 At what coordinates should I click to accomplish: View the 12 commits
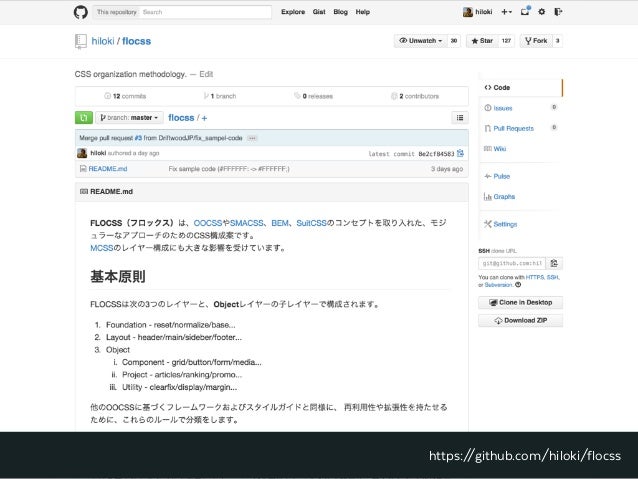pyautogui.click(x=125, y=96)
